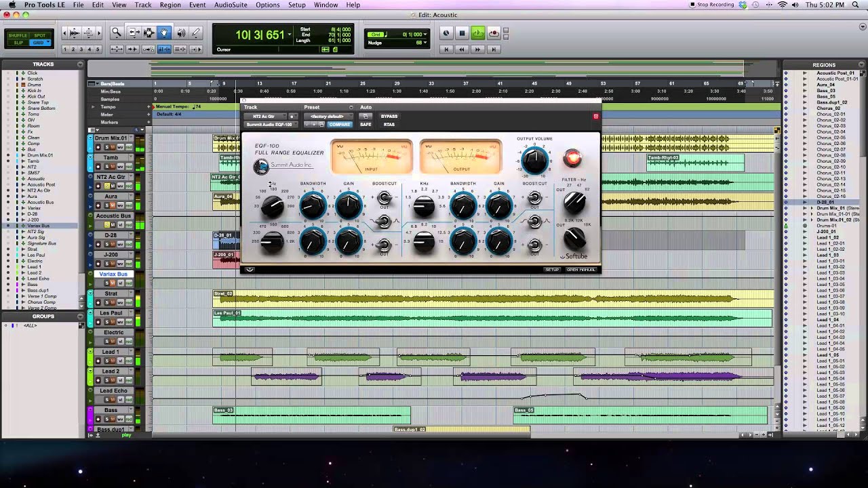Click the upper KHz frequency knob
868x488 pixels.
click(x=424, y=206)
